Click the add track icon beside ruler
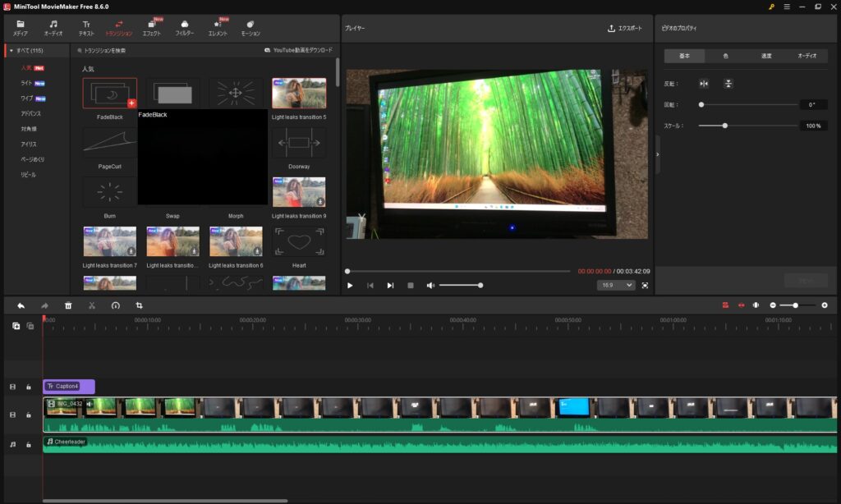This screenshot has height=504, width=841. [x=16, y=326]
